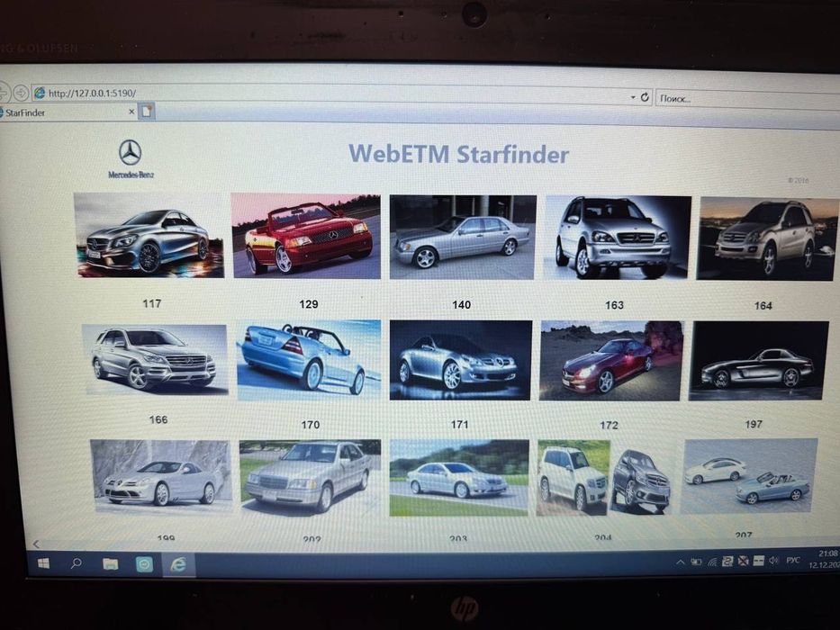Choose the blue 170 roadster picture
This screenshot has width=840, height=630.
click(x=309, y=360)
